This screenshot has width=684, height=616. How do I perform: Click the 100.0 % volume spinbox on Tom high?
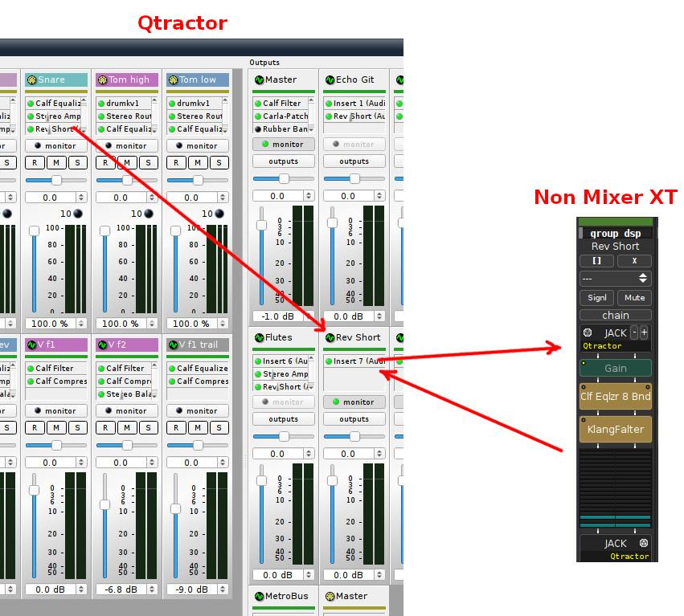[x=127, y=324]
